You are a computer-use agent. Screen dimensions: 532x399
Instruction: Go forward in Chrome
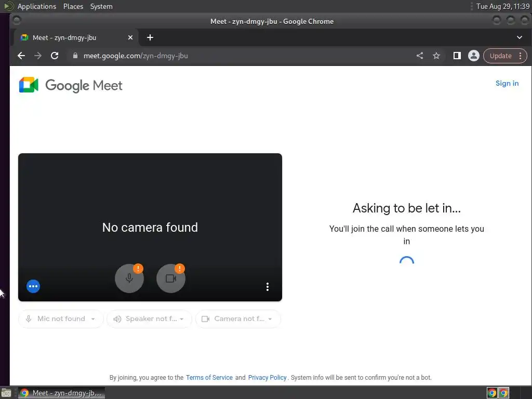38,56
